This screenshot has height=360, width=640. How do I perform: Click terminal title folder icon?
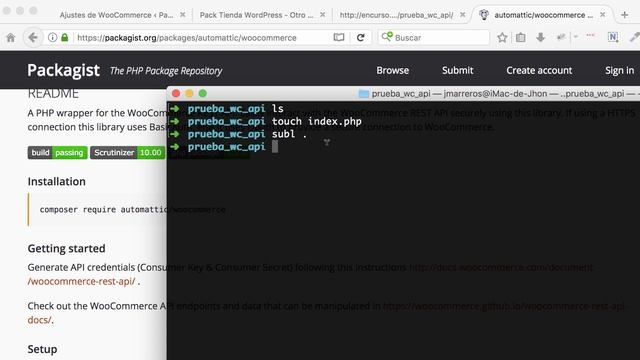pos(363,93)
